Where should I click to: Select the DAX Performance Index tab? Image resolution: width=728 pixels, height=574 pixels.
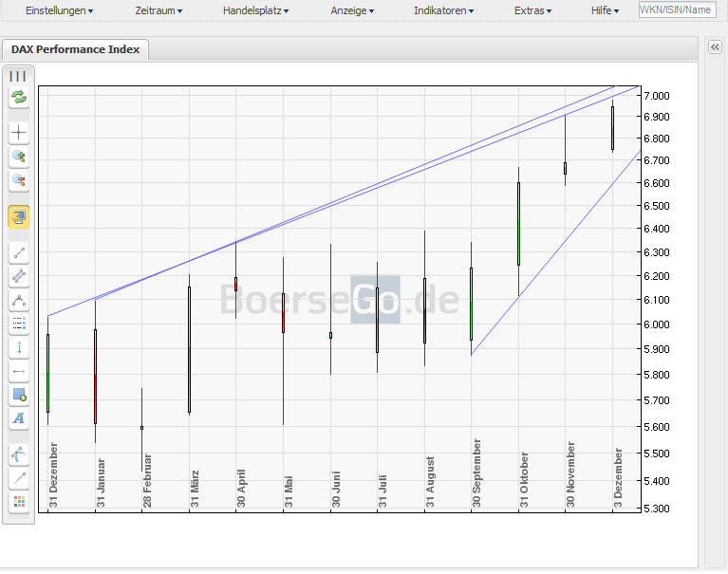pyautogui.click(x=75, y=49)
